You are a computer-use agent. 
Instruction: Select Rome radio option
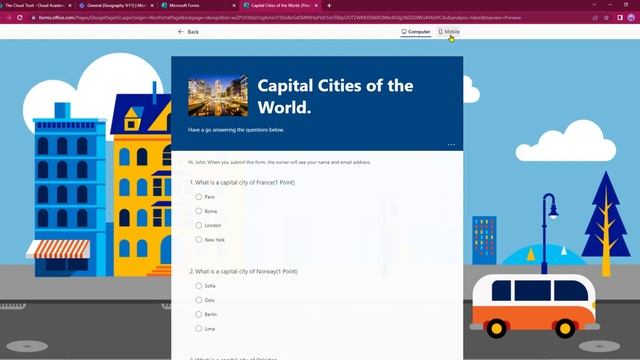(x=199, y=211)
